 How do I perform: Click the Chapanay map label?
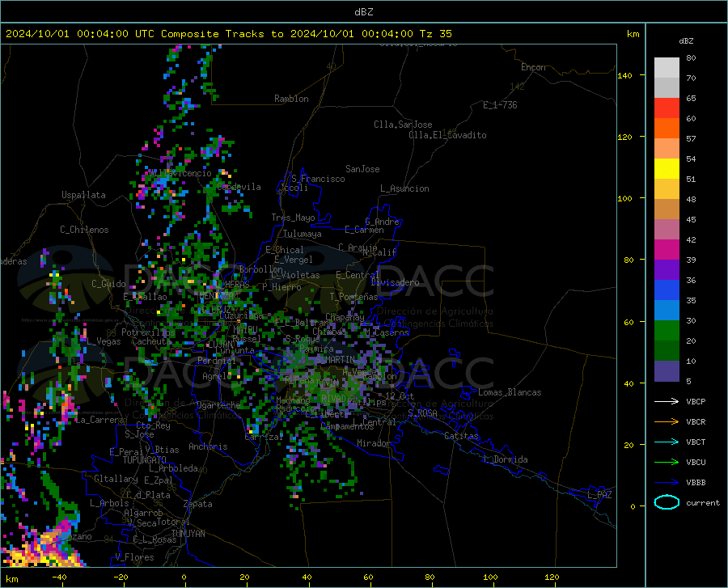pos(345,317)
